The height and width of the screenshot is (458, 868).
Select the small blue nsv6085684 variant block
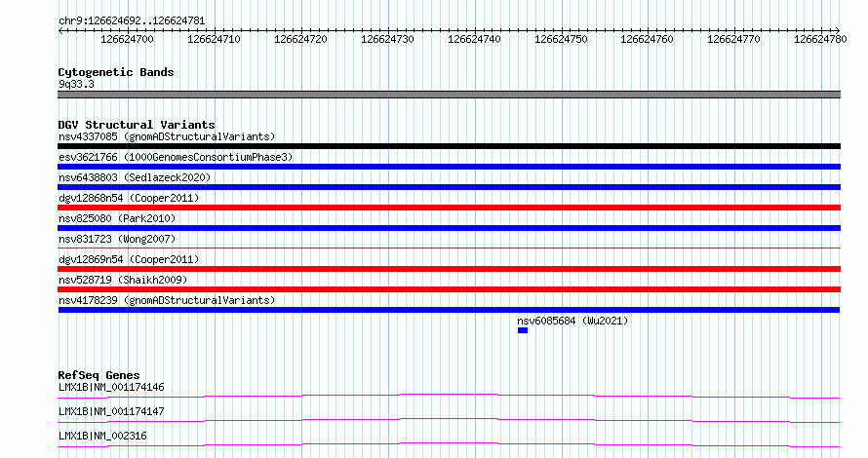coord(523,330)
